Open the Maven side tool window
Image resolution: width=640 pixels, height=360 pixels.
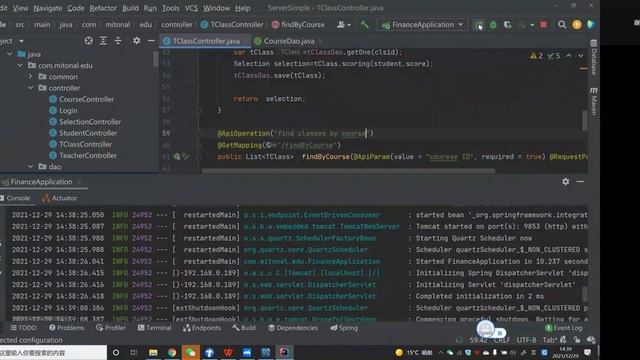pos(594,101)
